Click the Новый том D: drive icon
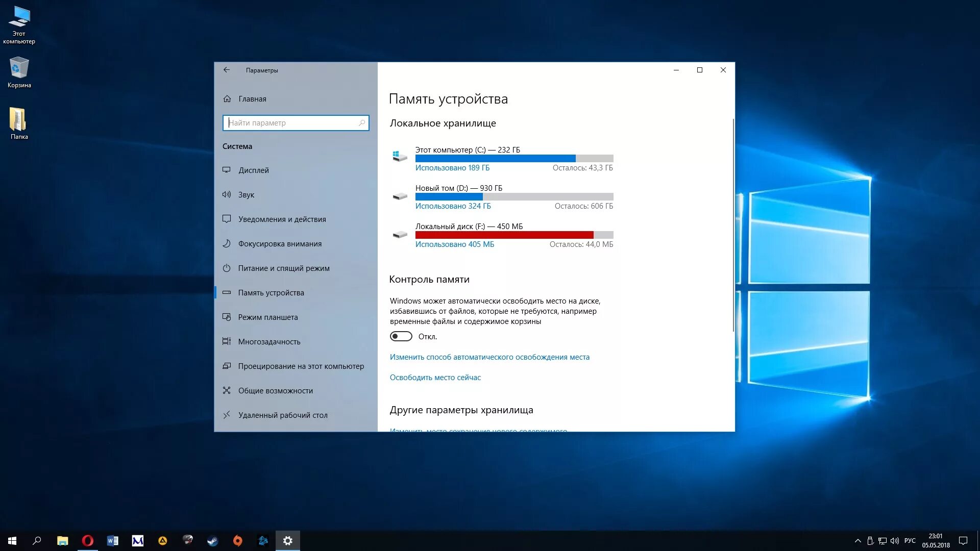980x551 pixels. coord(400,196)
